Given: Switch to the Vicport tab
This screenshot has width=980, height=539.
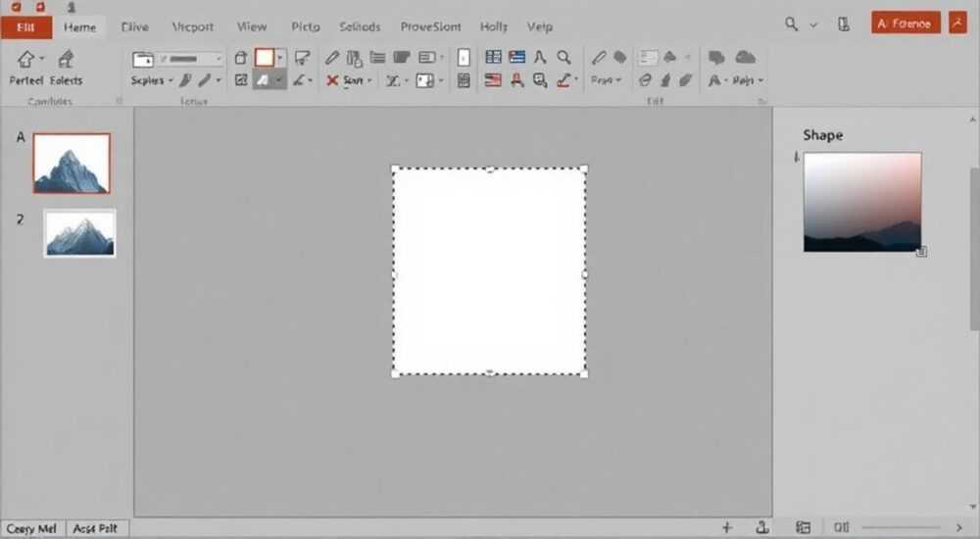Looking at the screenshot, I should click(x=192, y=26).
